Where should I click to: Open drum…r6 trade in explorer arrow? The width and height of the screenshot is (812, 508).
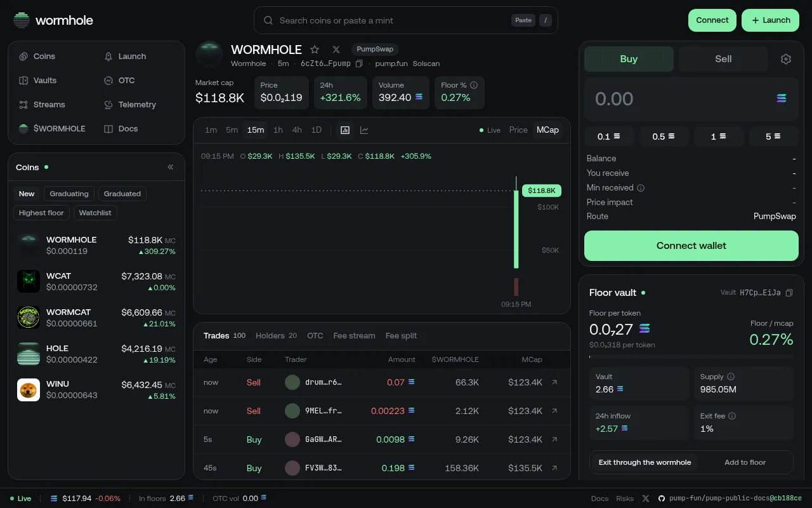554,382
